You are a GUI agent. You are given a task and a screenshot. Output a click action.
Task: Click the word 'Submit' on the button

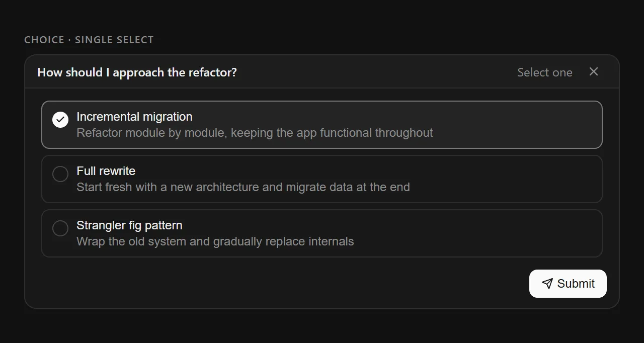(x=576, y=284)
